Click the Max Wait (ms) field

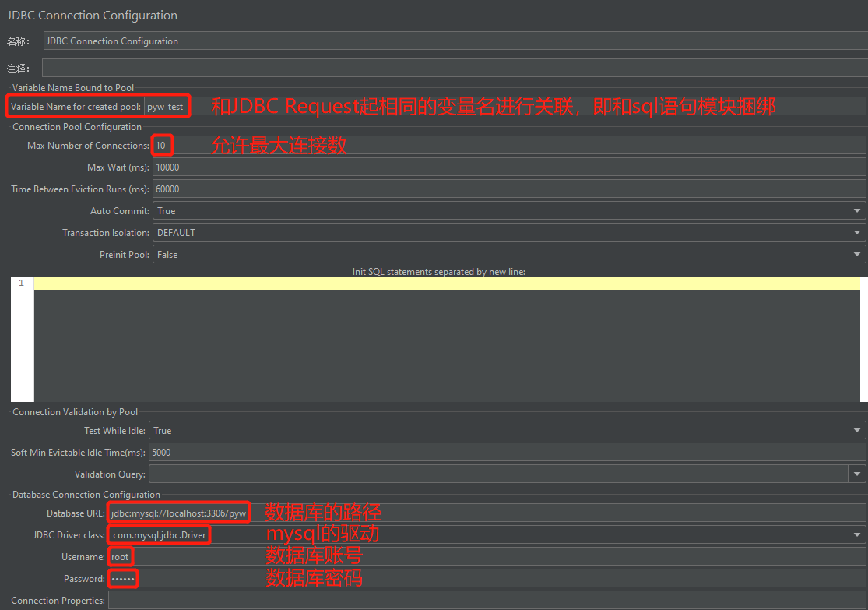coord(509,167)
